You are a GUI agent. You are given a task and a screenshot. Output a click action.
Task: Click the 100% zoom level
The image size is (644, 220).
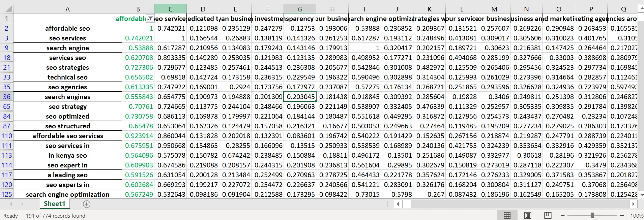pos(637,216)
